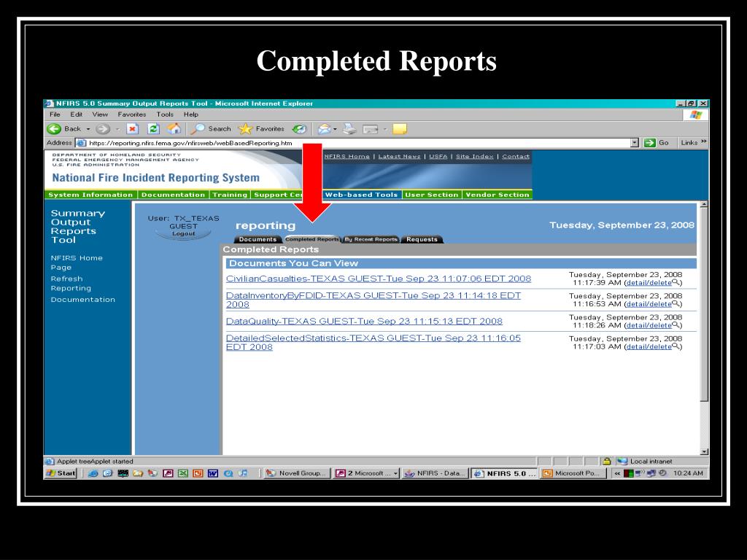Open dropdown arrow beside the Mail icon
Screen dimensions: 747x560
336,129
